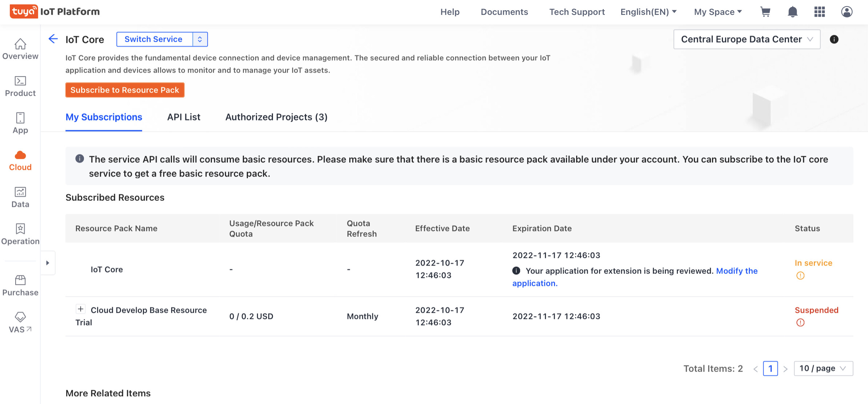Click the notifications bell icon

pyautogui.click(x=792, y=12)
